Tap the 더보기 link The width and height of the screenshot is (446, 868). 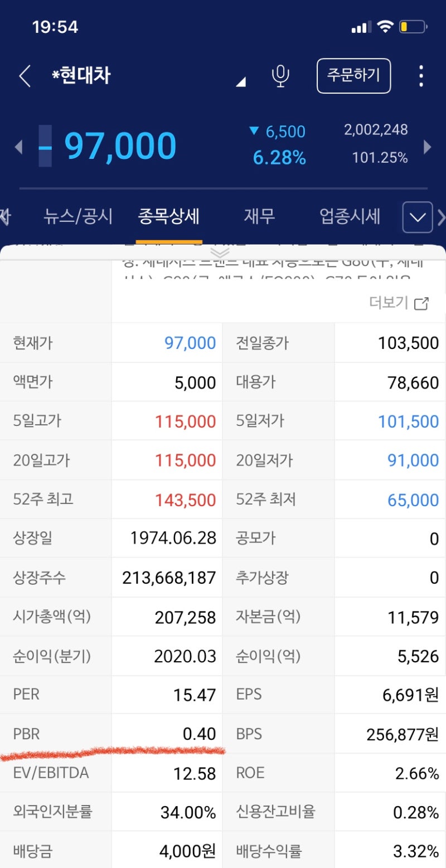coord(389,303)
